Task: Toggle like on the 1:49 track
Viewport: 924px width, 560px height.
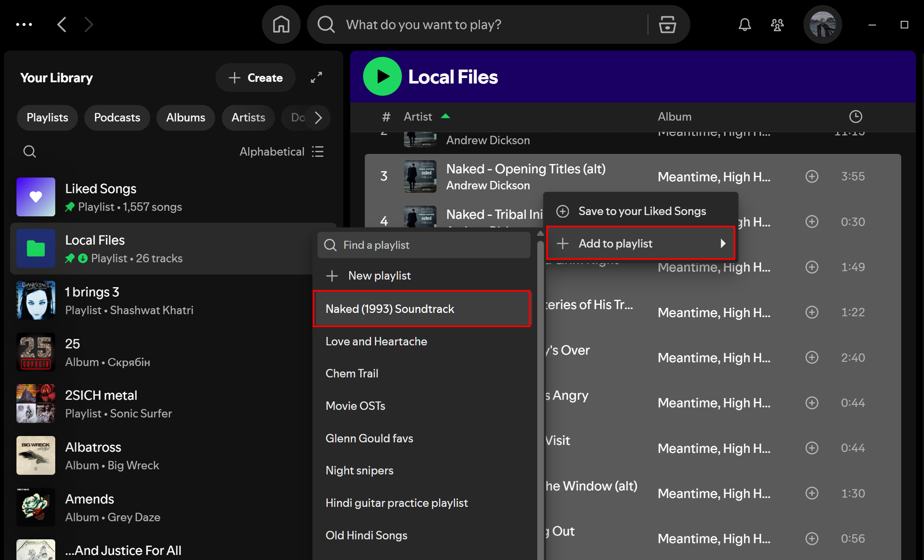Action: click(811, 267)
